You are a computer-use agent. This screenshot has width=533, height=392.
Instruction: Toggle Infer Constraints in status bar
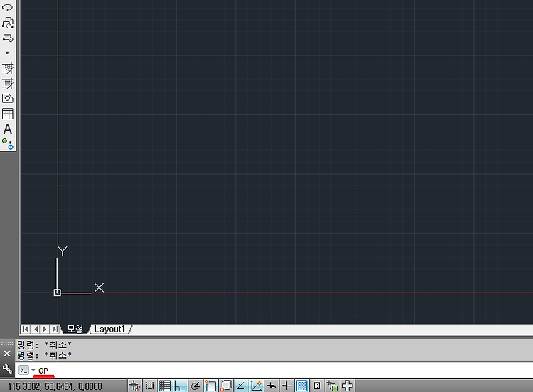click(135, 386)
